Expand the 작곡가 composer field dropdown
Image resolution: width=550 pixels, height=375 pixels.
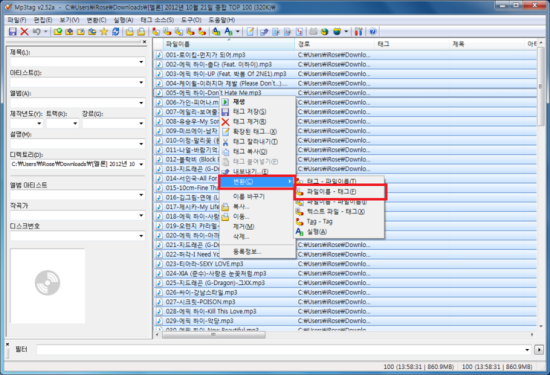coord(141,215)
